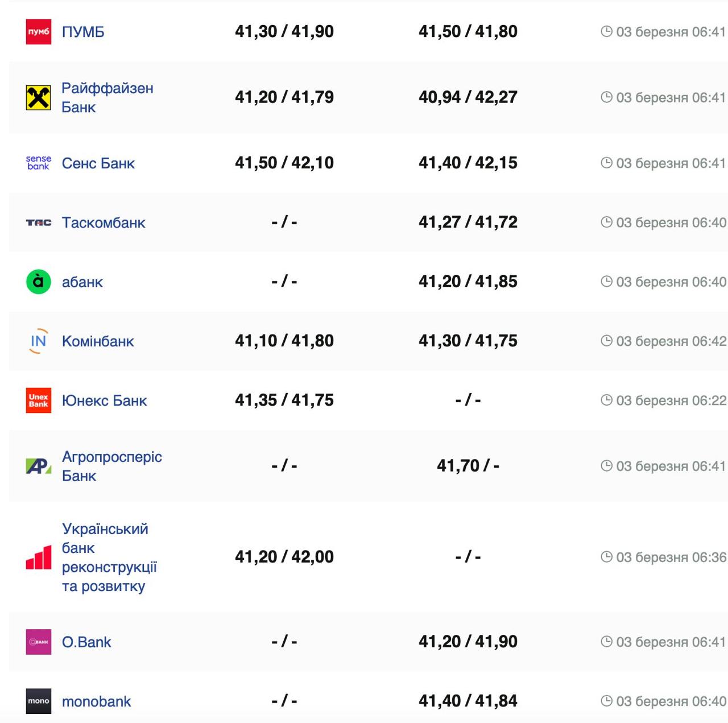Open the Таскомбанк link
Viewport: 728px width, 723px height.
pyautogui.click(x=104, y=222)
